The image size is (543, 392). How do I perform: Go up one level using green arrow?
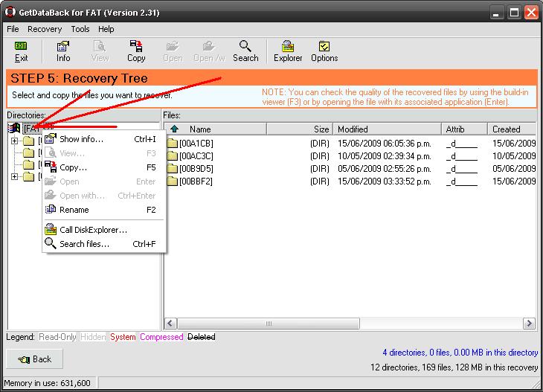click(x=174, y=129)
